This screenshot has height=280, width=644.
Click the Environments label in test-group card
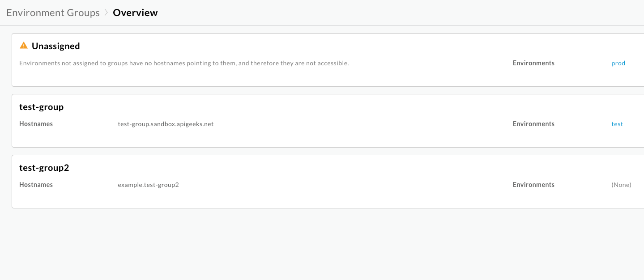533,124
